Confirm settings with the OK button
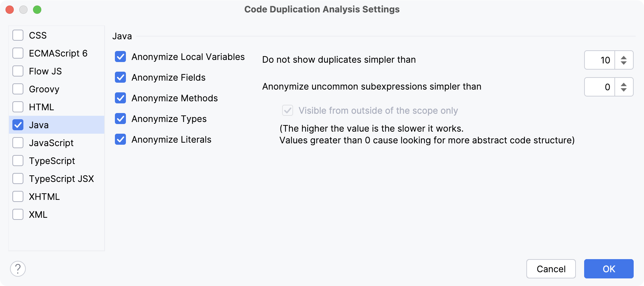Image resolution: width=644 pixels, height=286 pixels. click(x=609, y=269)
